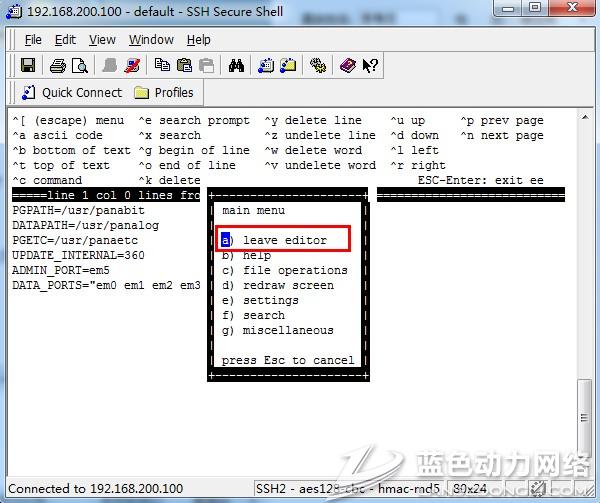
Task: Click the Save floppy disk icon
Action: click(x=28, y=66)
